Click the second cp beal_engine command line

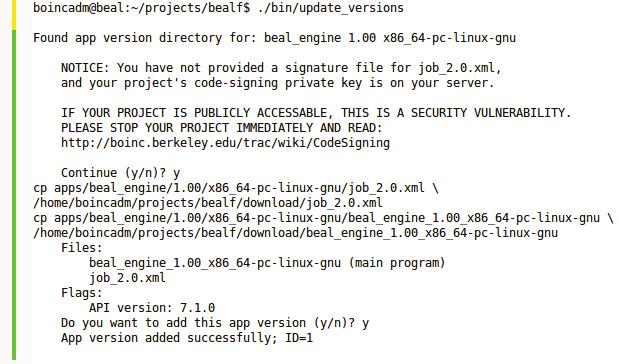324,218
